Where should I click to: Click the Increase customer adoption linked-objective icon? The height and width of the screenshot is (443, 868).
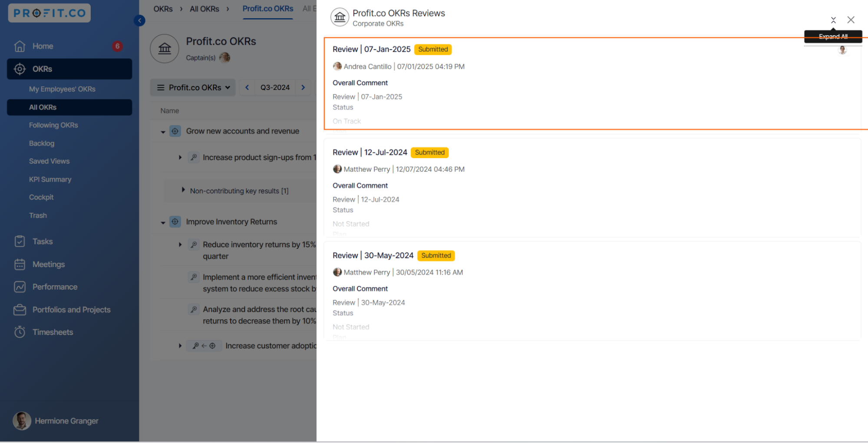click(x=204, y=346)
